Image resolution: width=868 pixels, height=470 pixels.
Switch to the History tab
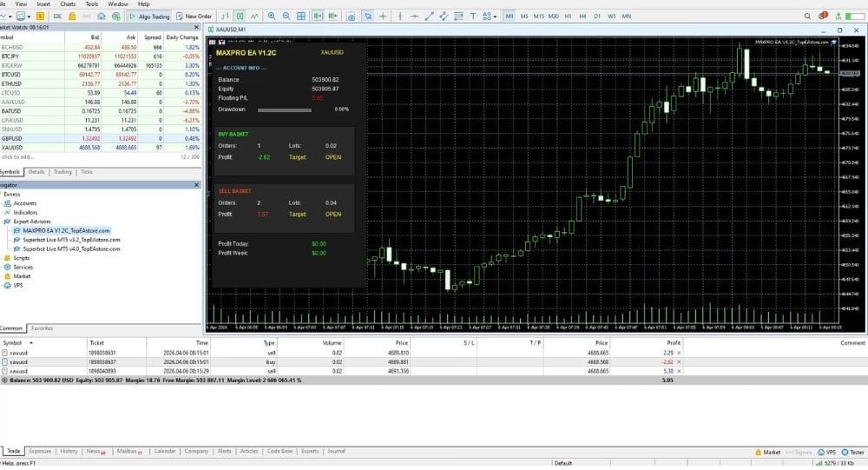click(x=69, y=451)
